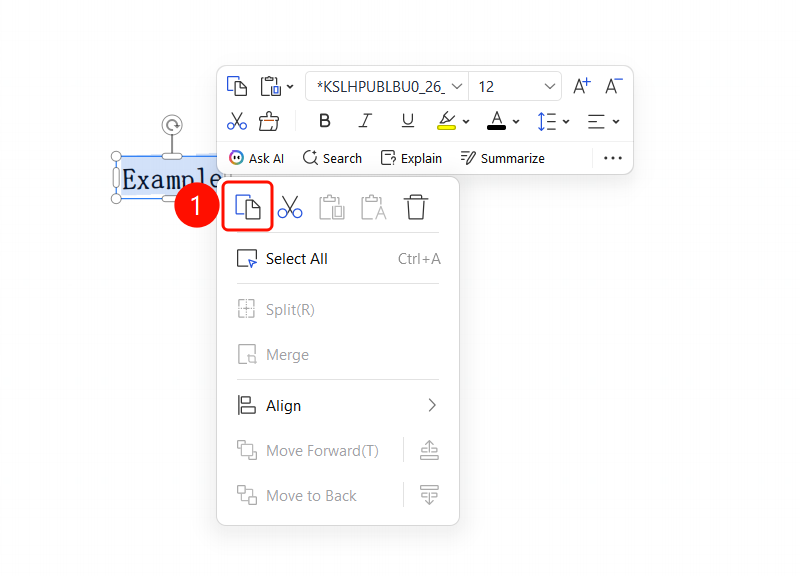The width and height of the screenshot is (800, 576).
Task: Click the Paste as text icon with letter A
Action: [373, 207]
